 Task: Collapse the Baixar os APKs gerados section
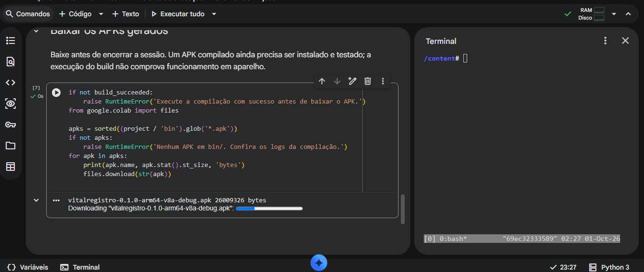pos(36,31)
